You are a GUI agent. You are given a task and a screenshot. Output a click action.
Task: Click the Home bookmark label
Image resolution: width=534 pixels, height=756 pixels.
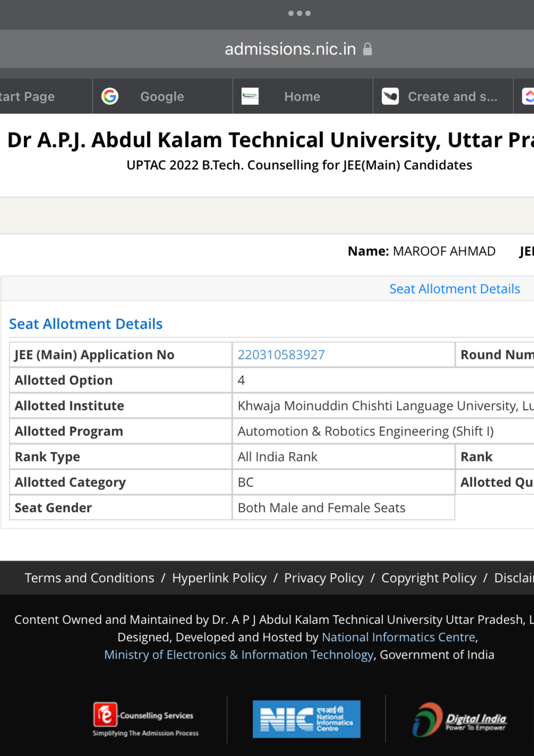coord(302,96)
